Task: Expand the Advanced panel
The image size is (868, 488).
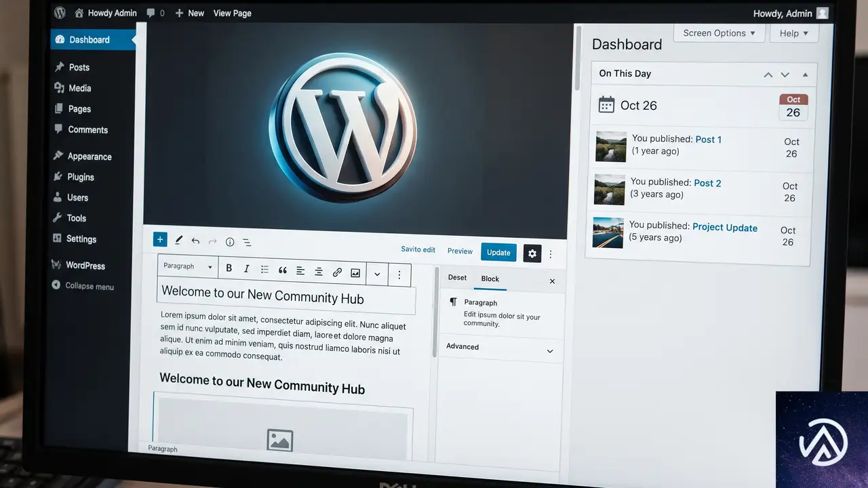Action: 500,348
